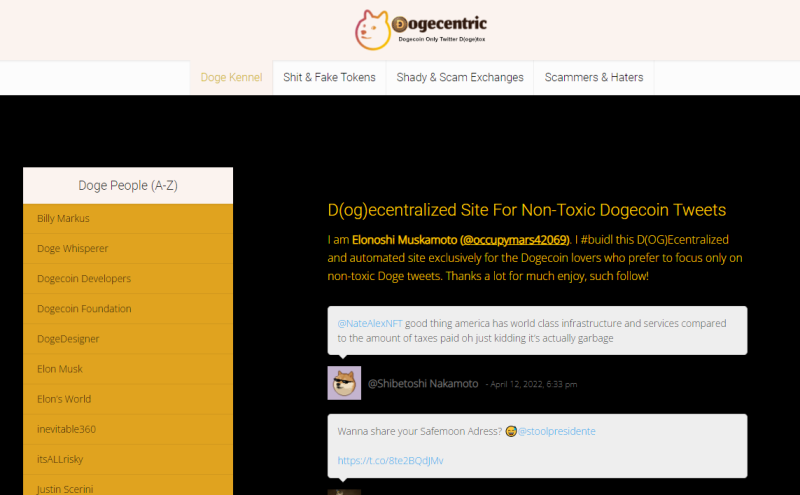Click the @NateAlexNFT mention
The height and width of the screenshot is (495, 800).
coord(370,324)
